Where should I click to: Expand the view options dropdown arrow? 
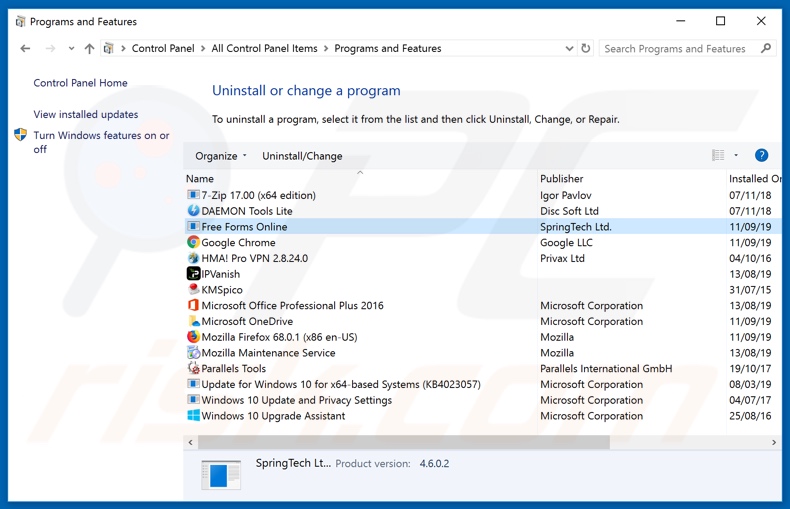736,155
